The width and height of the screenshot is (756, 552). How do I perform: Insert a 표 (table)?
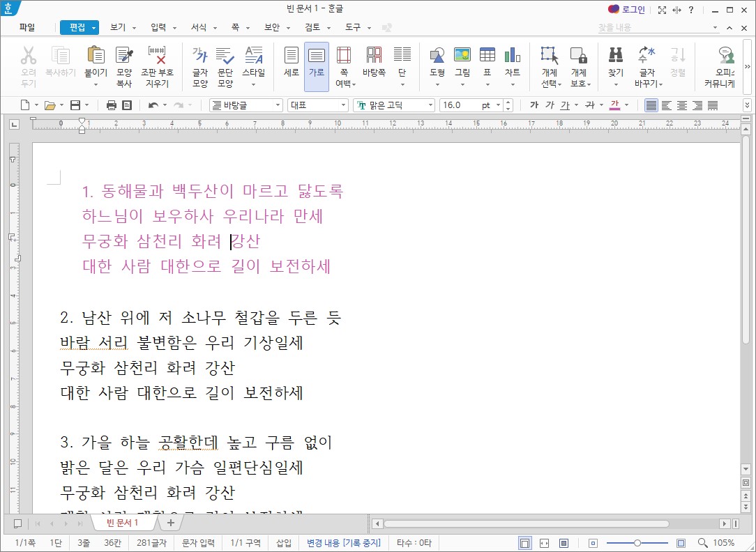(x=487, y=55)
